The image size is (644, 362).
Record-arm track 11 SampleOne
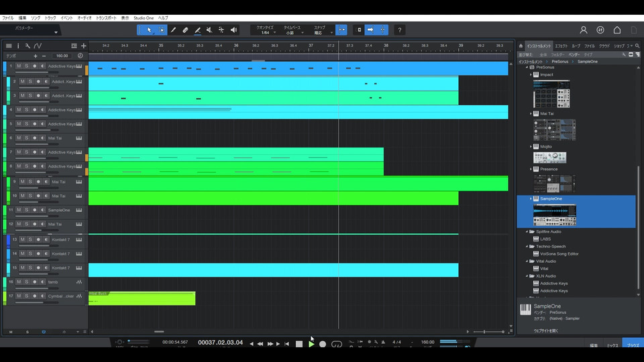pos(34,210)
